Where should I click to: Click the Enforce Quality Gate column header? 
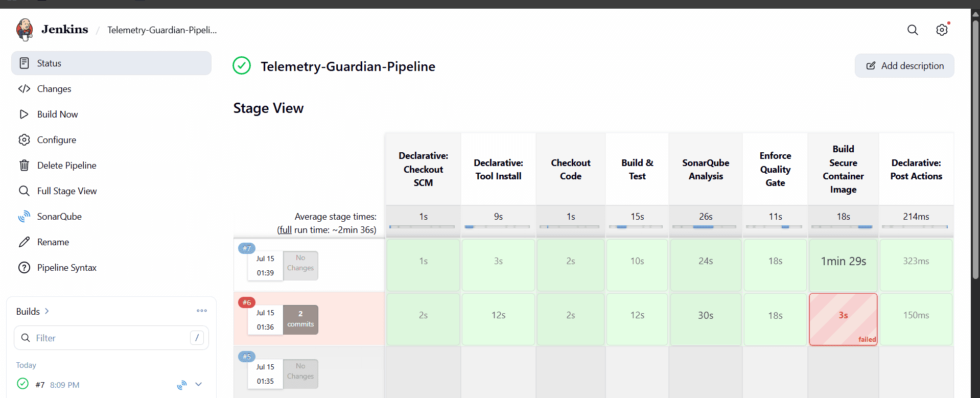click(775, 169)
